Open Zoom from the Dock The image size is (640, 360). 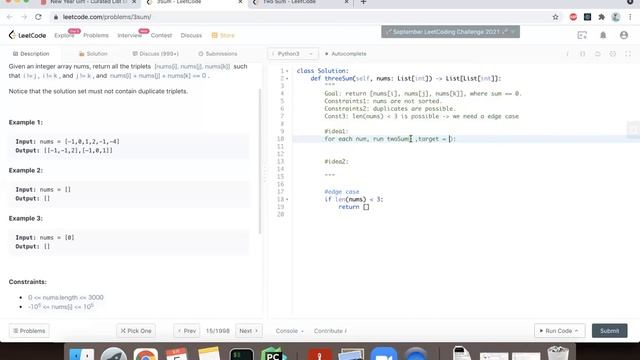pyautogui.click(x=384, y=354)
